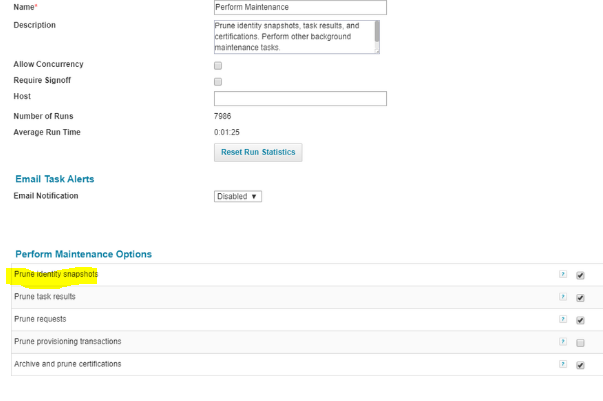
Task: Click inside the Description text area
Action: (x=293, y=36)
